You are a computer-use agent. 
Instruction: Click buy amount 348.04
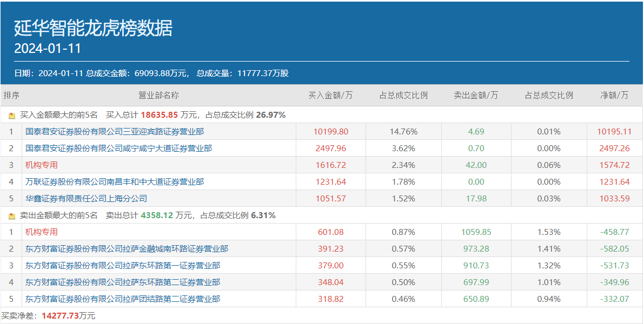[x=330, y=282]
